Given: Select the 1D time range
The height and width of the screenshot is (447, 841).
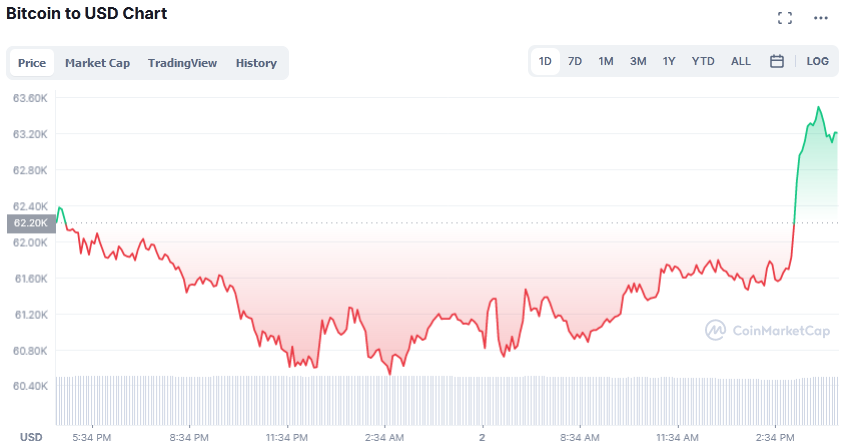Looking at the screenshot, I should pos(545,61).
